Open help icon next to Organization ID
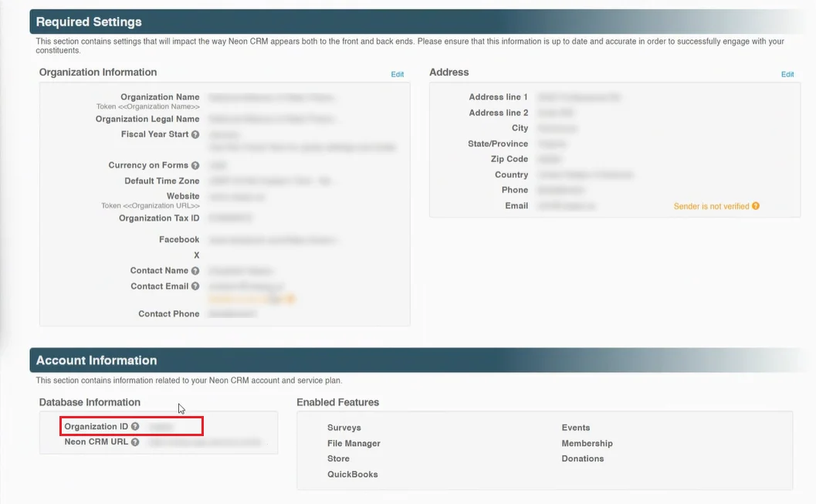 [x=135, y=427]
